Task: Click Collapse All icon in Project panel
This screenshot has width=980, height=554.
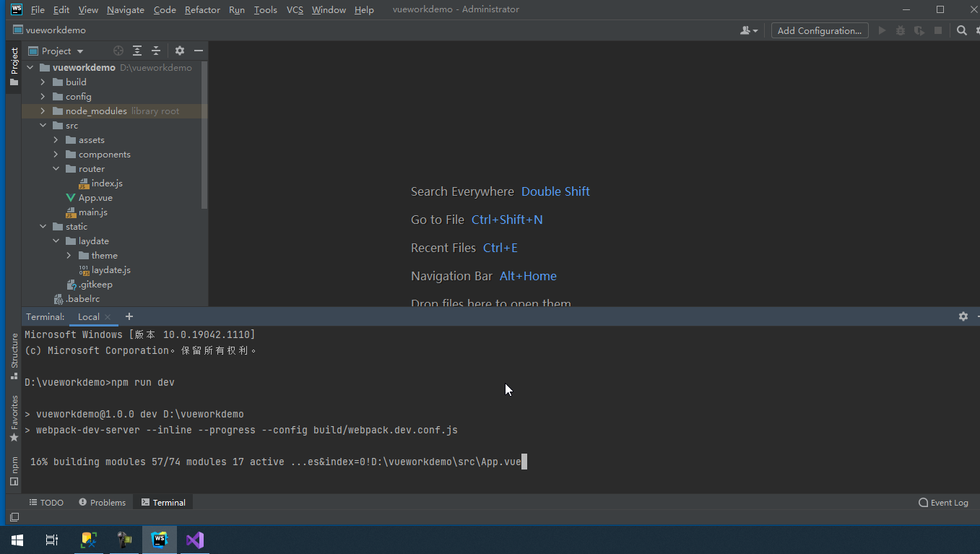Action: [x=156, y=51]
